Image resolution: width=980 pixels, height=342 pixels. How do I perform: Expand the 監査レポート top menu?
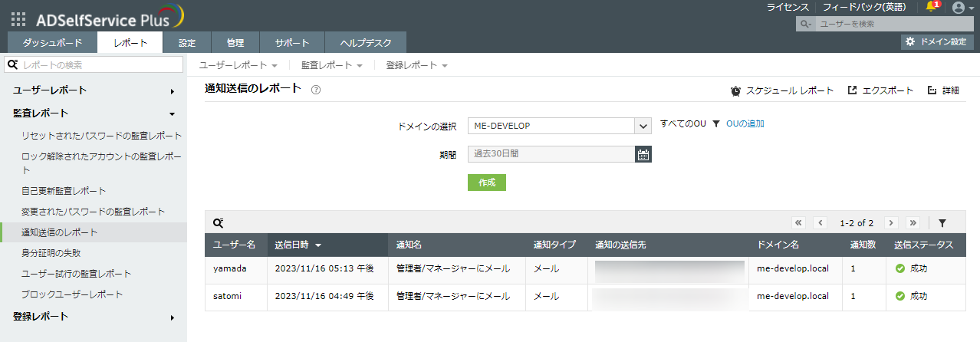[x=331, y=66]
